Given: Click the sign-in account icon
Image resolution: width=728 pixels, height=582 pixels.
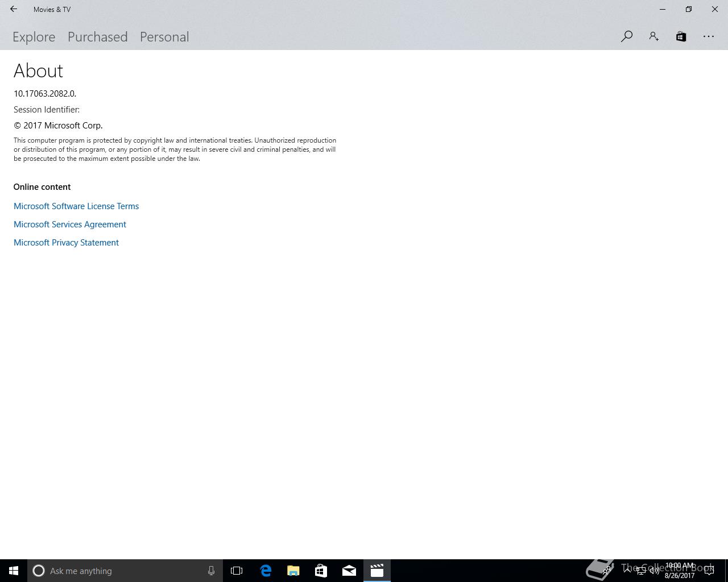Looking at the screenshot, I should 654,36.
